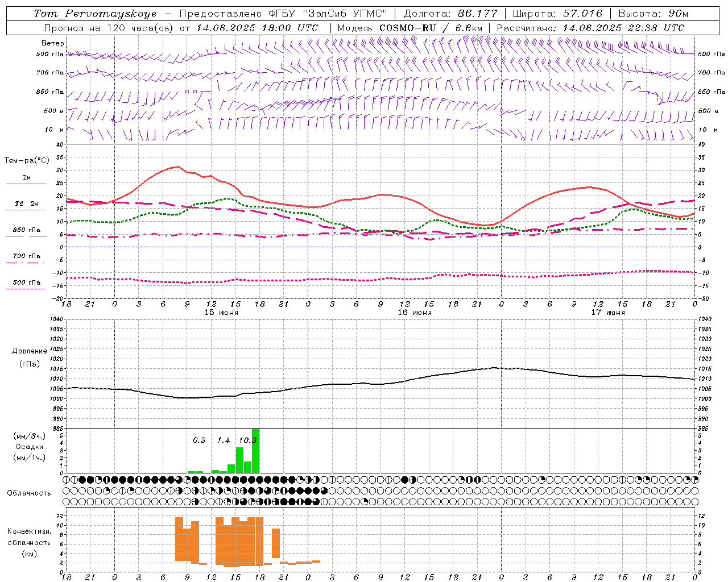Select the "(км)" unit under convective cloudiness
This screenshot has height=582, width=728.
tap(29, 554)
